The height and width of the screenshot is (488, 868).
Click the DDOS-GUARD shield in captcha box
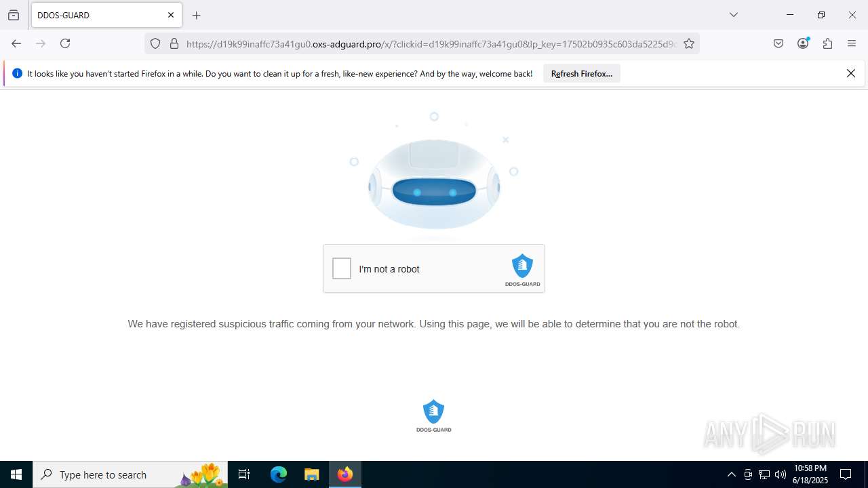click(522, 266)
